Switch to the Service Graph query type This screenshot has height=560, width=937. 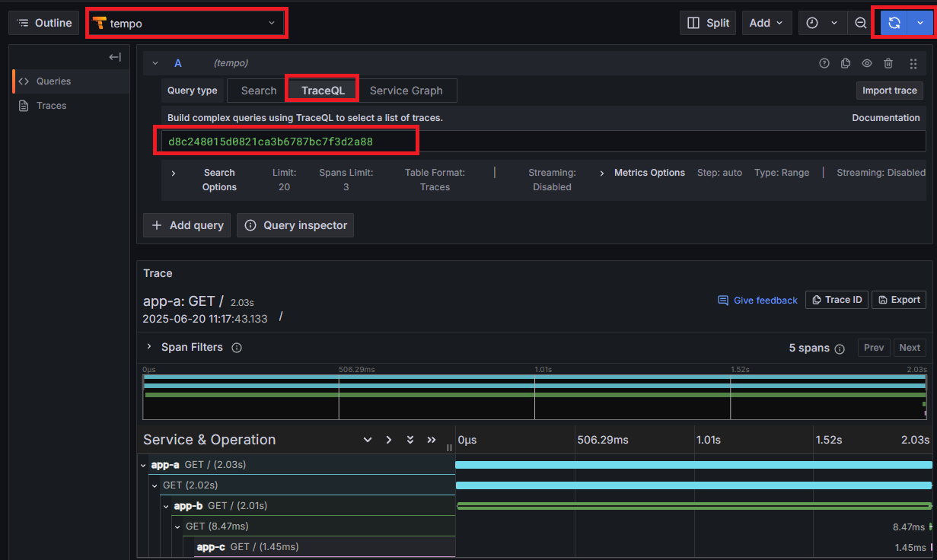(406, 91)
